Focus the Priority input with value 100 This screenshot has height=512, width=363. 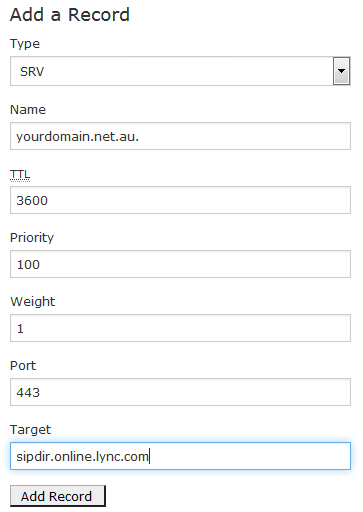click(x=180, y=264)
